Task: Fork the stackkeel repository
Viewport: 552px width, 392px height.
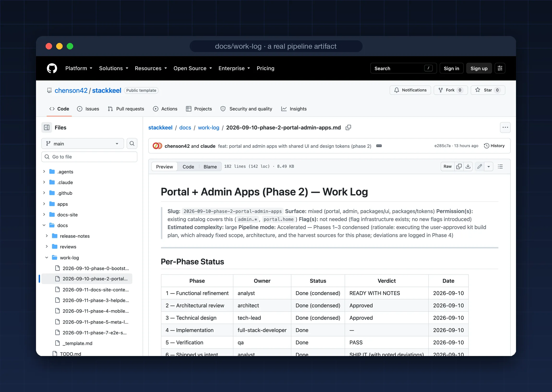Action: (450, 90)
